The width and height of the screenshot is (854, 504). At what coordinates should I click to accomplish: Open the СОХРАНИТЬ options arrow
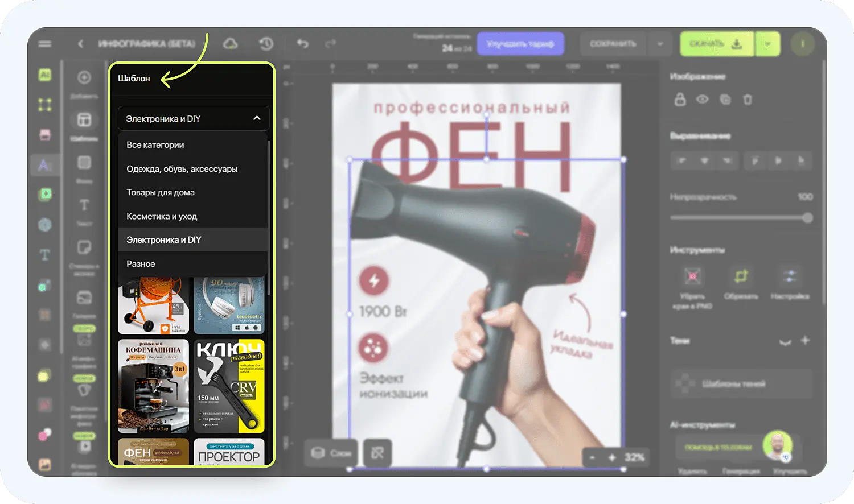click(x=660, y=44)
